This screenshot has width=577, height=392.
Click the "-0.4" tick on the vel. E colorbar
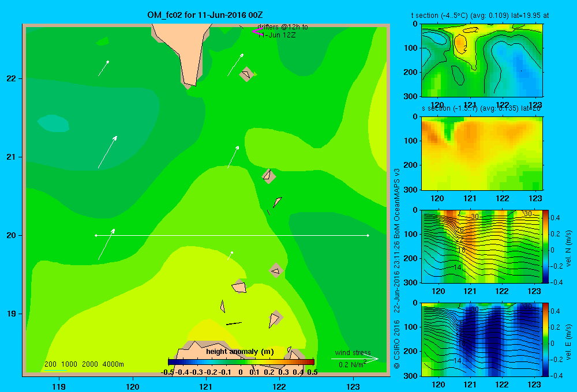(555, 375)
